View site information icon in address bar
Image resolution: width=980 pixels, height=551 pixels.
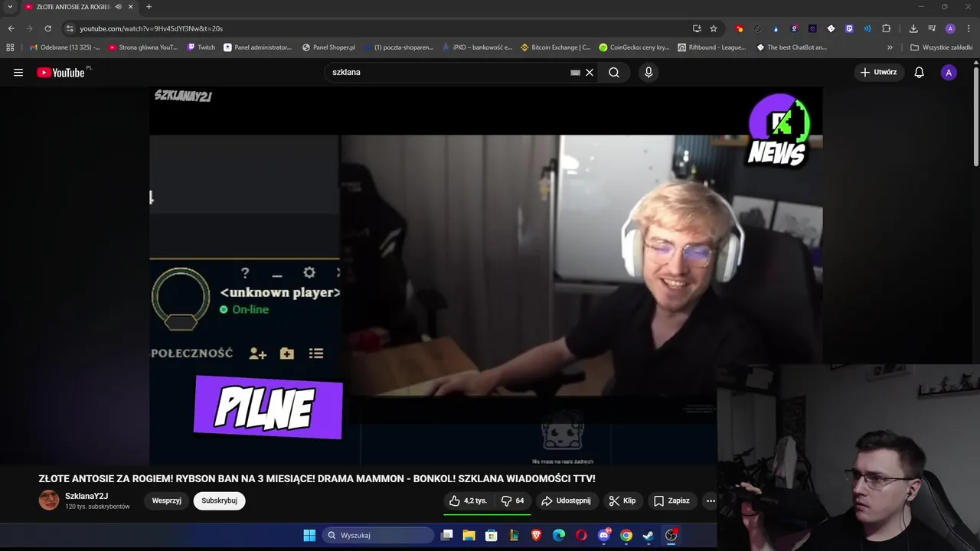coord(69,28)
